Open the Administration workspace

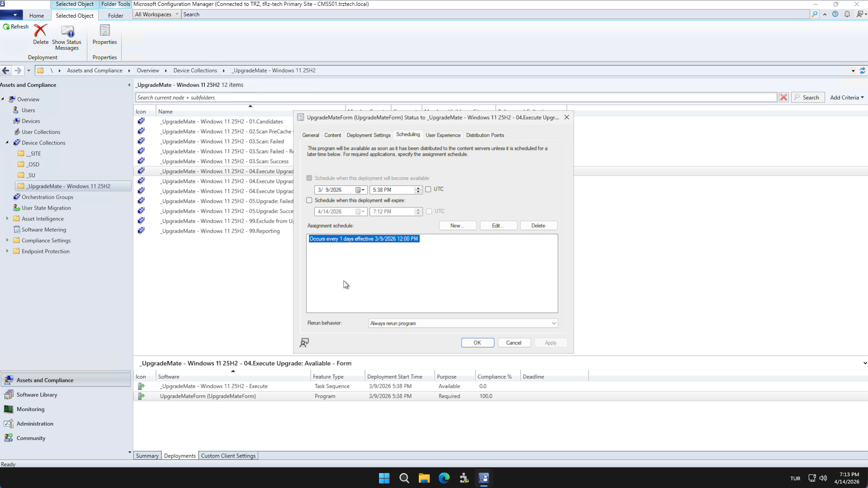(66, 424)
